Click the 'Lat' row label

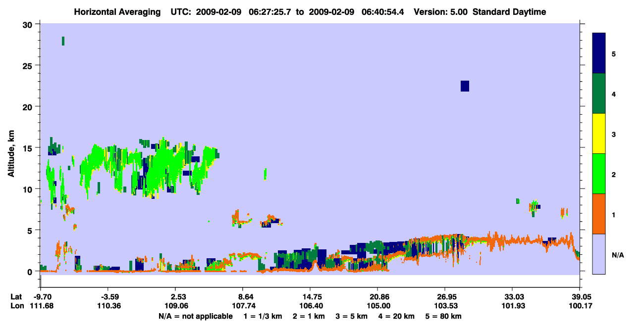pyautogui.click(x=15, y=297)
